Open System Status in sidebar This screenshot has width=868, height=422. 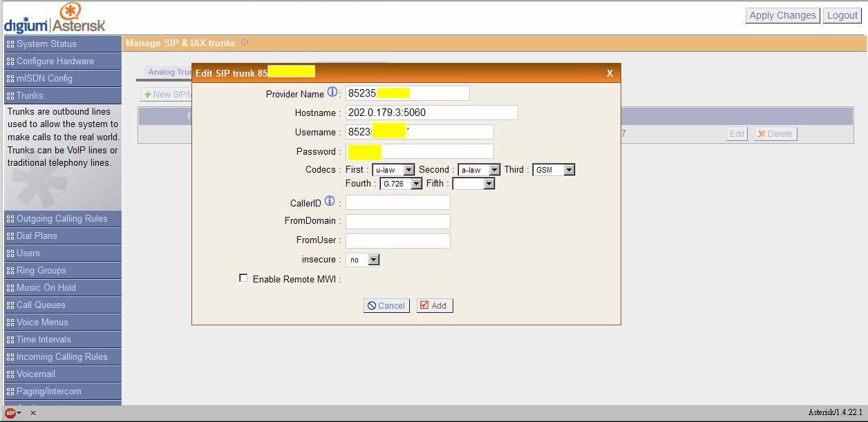[46, 44]
